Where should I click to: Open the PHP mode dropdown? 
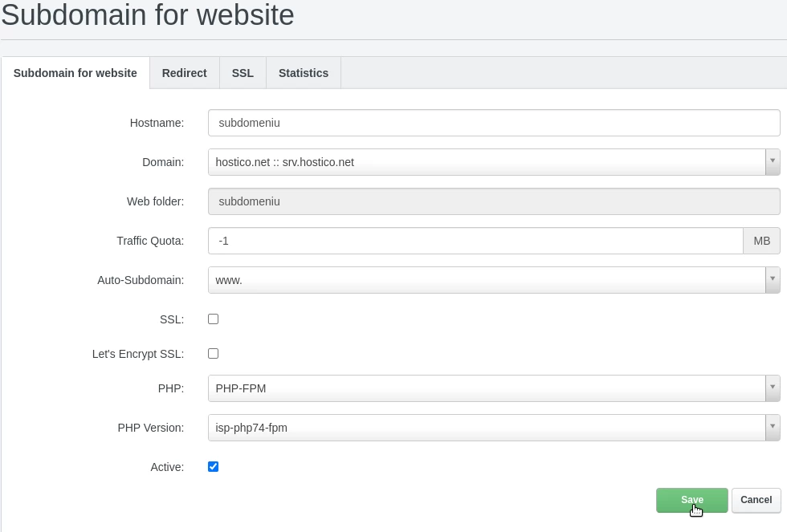pyautogui.click(x=486, y=388)
